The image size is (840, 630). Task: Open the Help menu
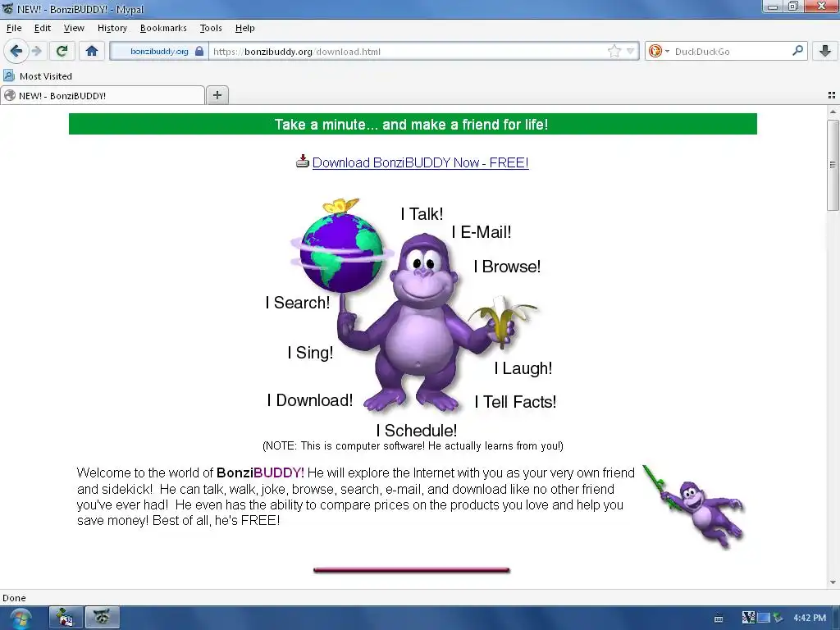[244, 28]
